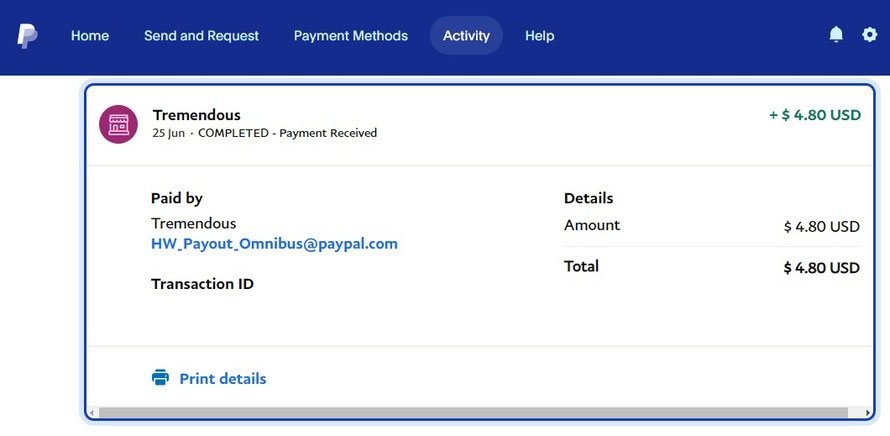890x436 pixels.
Task: Click the Amount label
Action: [592, 225]
